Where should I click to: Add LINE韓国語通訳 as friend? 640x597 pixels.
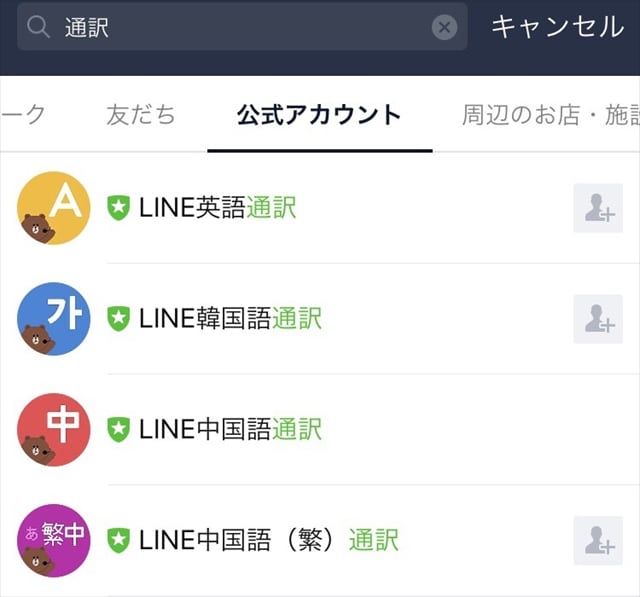598,319
